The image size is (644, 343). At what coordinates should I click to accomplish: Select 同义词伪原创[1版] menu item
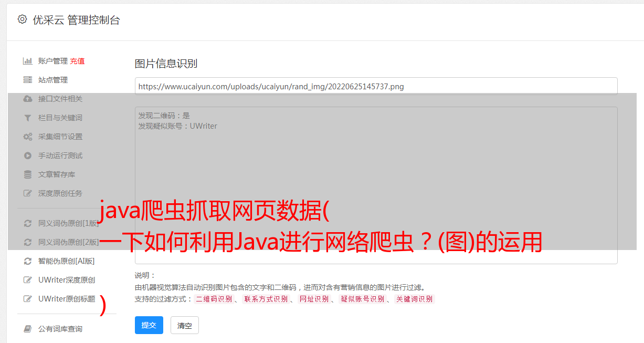point(69,223)
